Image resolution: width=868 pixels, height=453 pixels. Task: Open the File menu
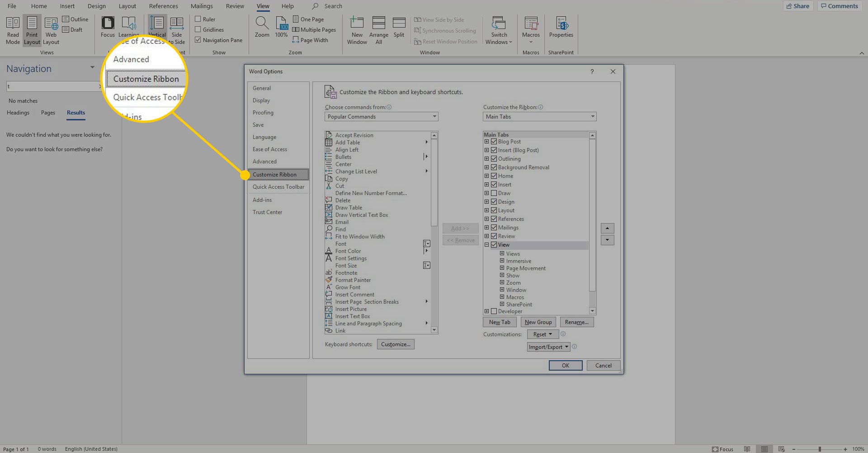point(12,6)
